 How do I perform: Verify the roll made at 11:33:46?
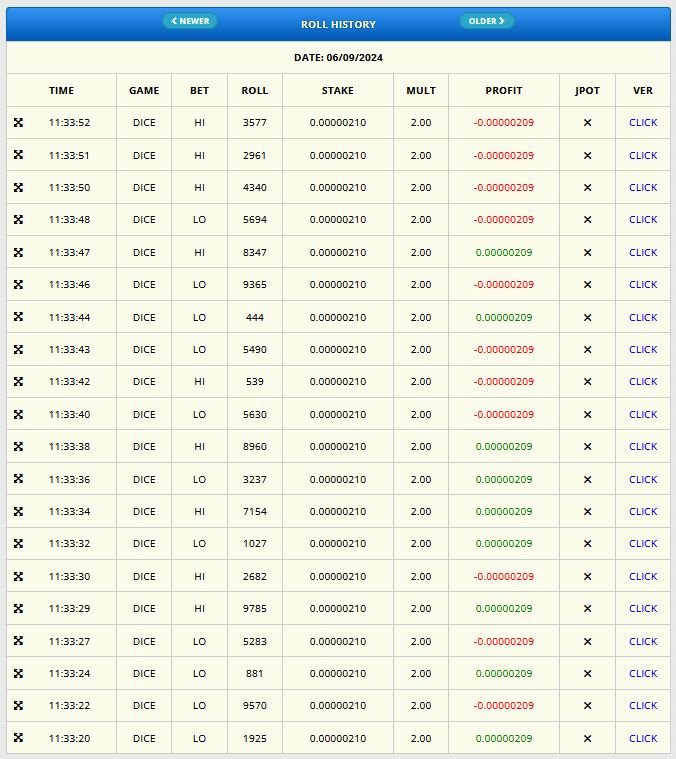(643, 284)
